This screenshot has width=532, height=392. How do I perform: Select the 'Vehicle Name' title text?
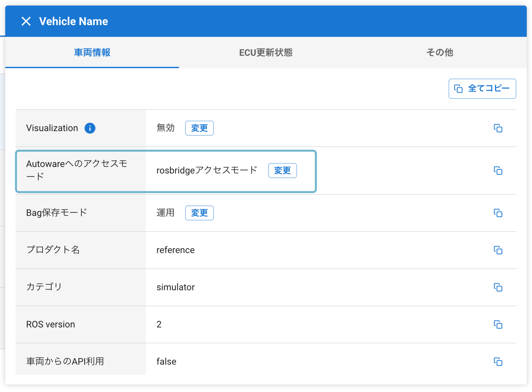click(x=74, y=21)
